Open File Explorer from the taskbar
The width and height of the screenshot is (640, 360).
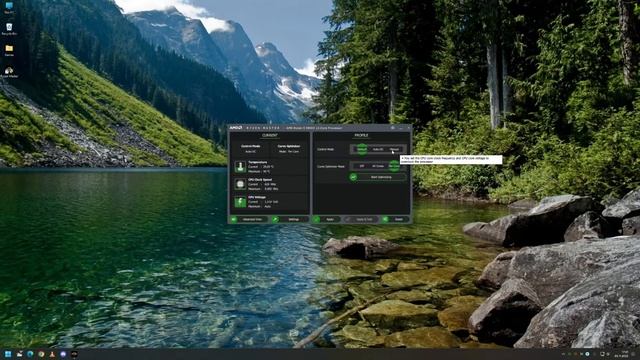[19, 354]
